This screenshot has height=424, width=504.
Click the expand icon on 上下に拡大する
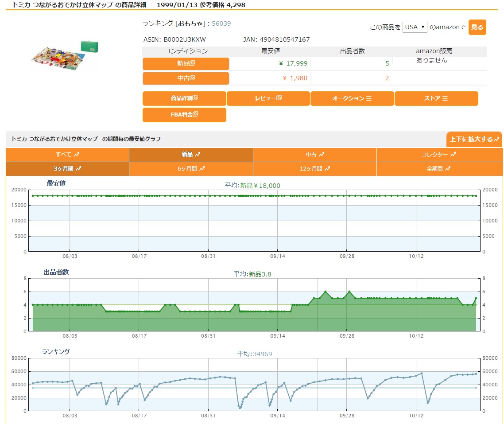pyautogui.click(x=496, y=139)
